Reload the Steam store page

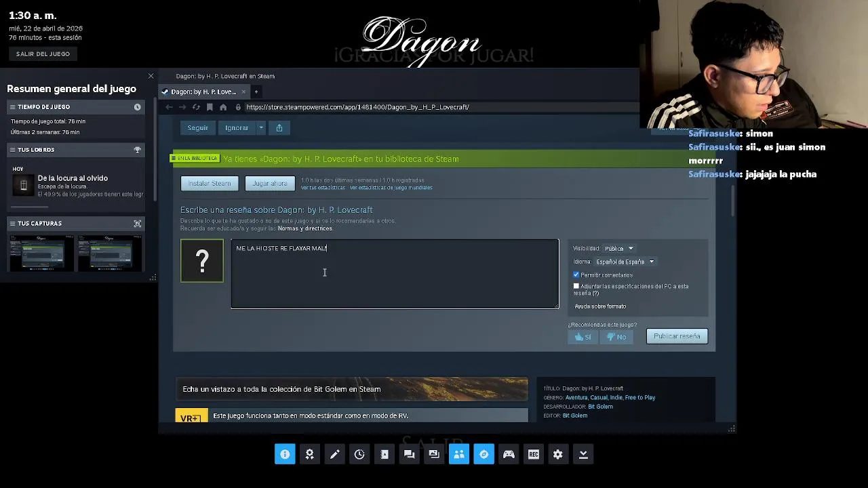(x=196, y=107)
